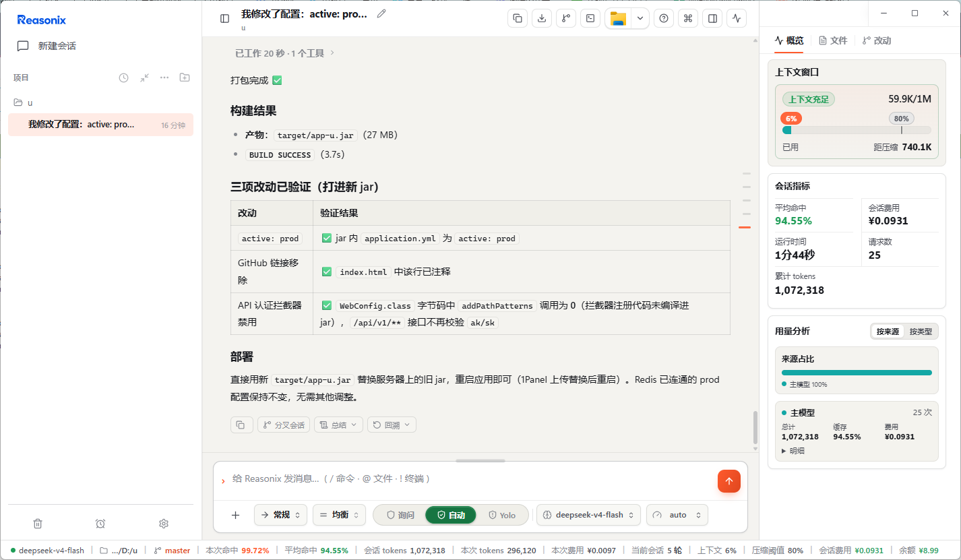Viewport: 961px width, 560px height.
Task: Open the 总结 dropdown
Action: coord(338,425)
